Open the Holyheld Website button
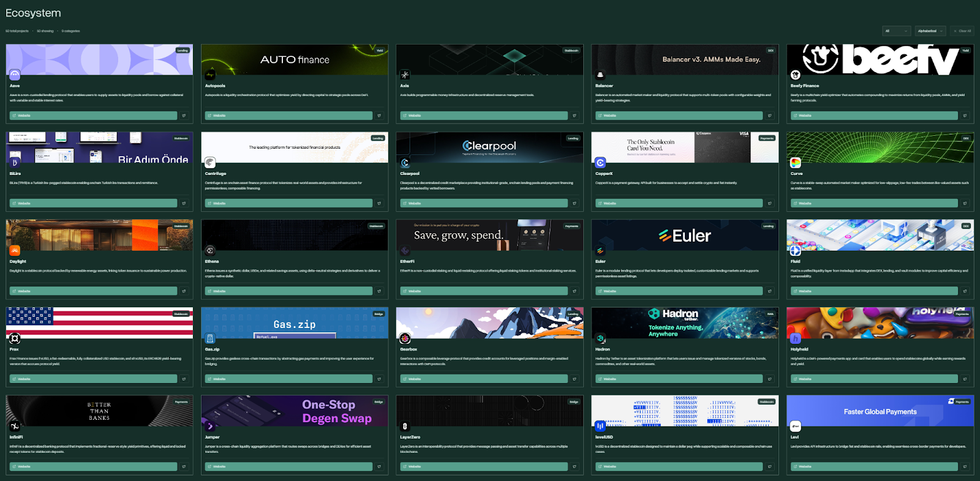Screen dimensions: 980x481 (x=874, y=379)
